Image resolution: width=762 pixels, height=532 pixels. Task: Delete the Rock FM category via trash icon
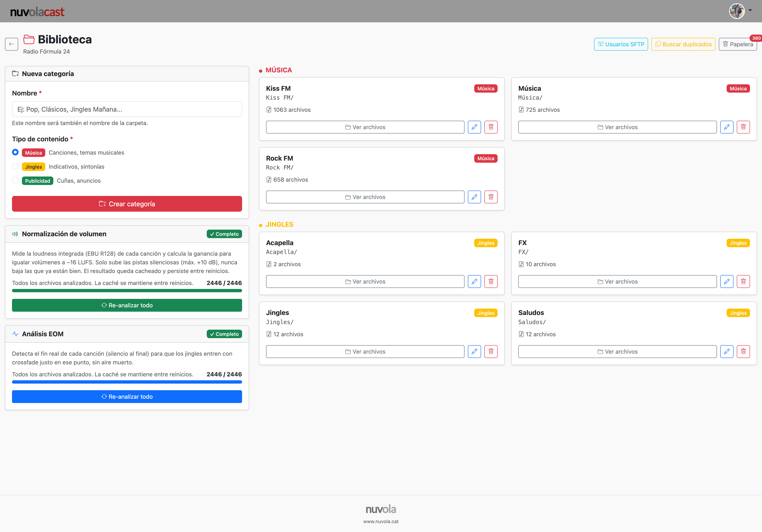point(491,197)
